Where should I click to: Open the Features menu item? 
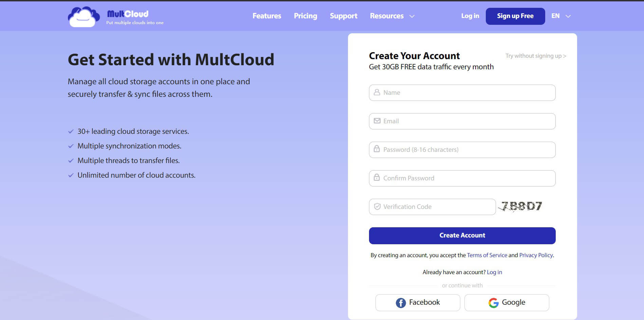[x=266, y=16]
